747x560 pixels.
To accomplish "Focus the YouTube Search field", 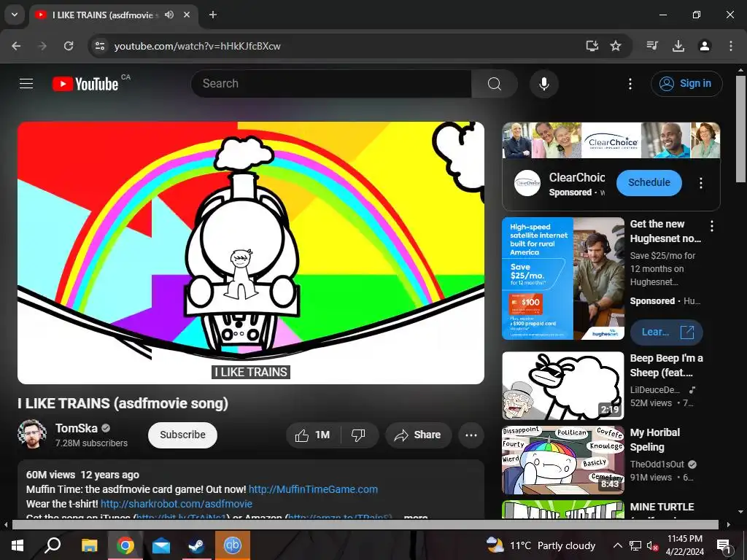I will pos(332,84).
